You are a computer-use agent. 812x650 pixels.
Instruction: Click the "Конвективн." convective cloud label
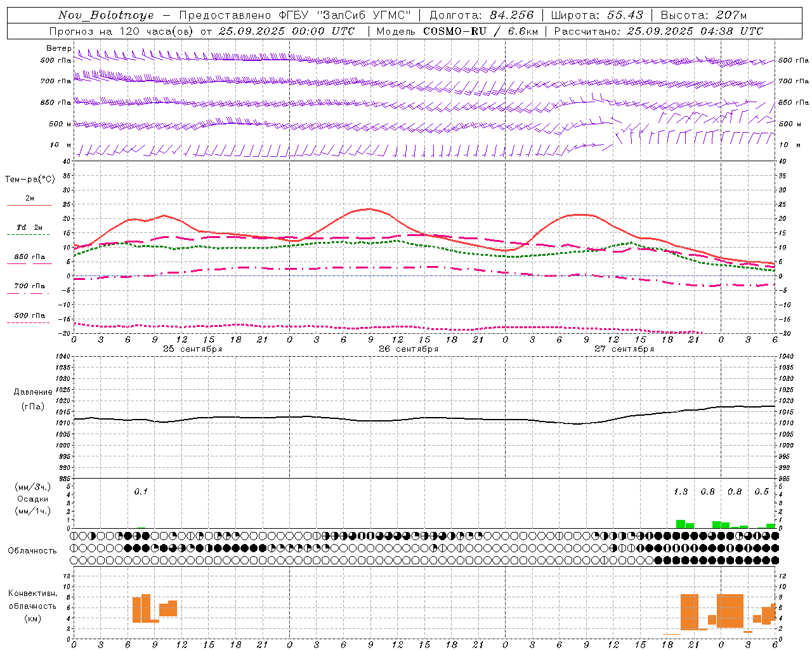pos(33,594)
